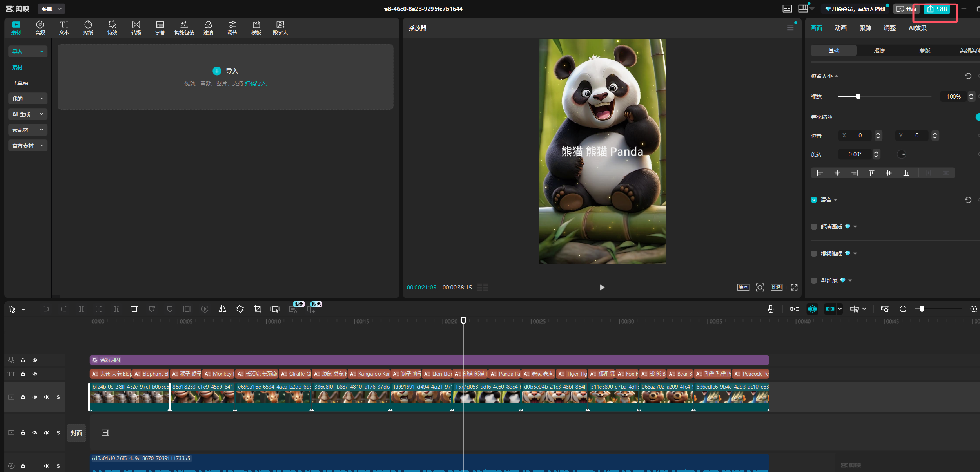Click the microphone voiceover record icon
The width and height of the screenshot is (980, 472).
pos(770,309)
